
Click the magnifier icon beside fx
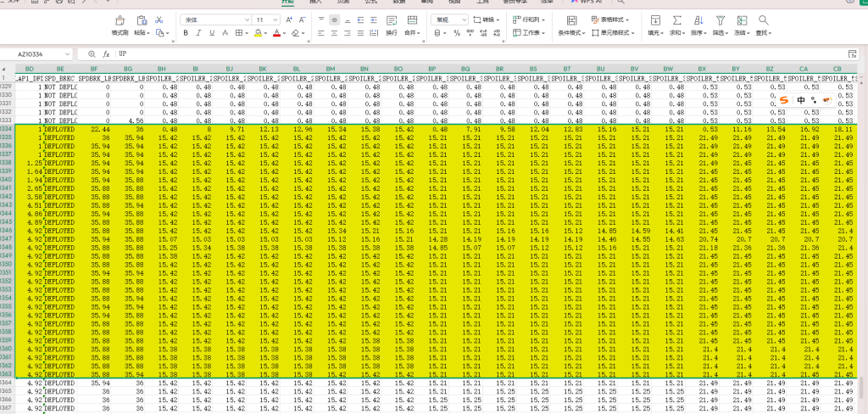coord(92,54)
